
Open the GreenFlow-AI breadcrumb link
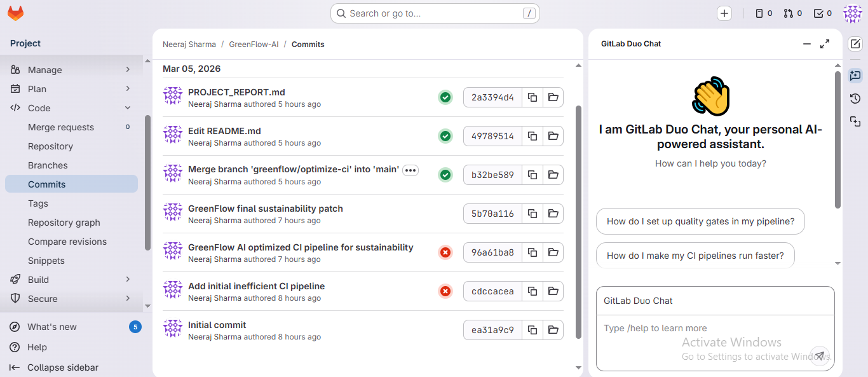[x=254, y=45]
